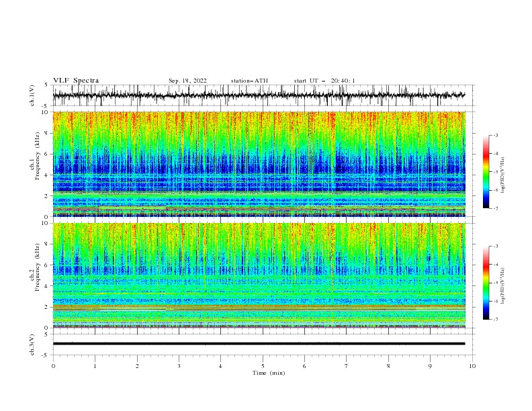Click the "ch.3(V)" axis label

click(32, 345)
